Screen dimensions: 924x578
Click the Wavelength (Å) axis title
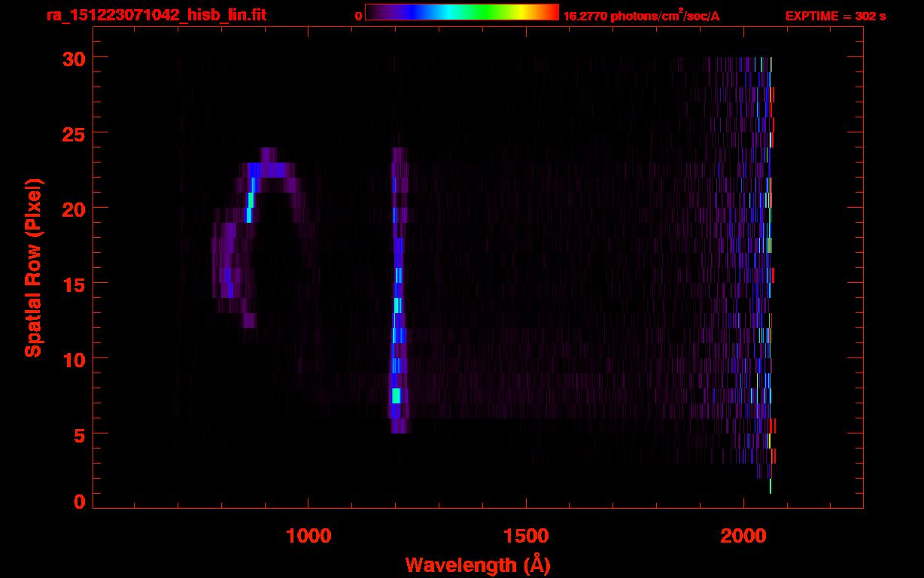coord(478,564)
